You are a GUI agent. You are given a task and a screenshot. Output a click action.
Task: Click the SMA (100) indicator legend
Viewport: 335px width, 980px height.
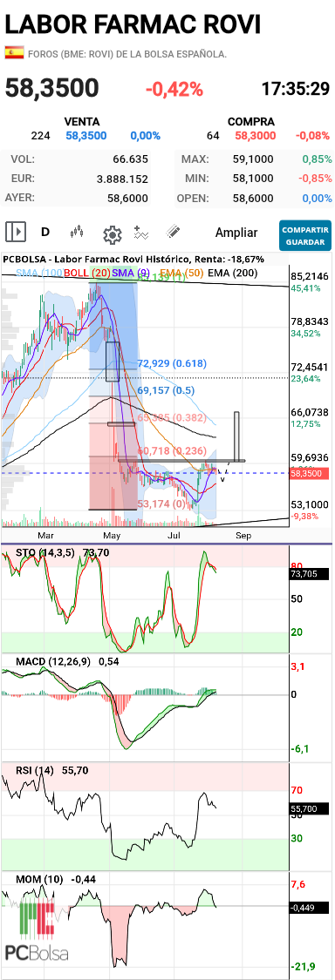[39, 273]
